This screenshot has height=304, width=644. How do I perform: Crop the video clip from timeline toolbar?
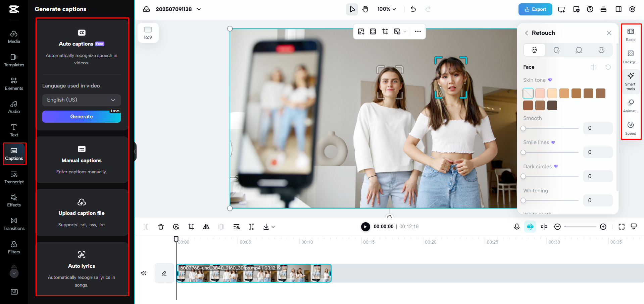(x=191, y=227)
